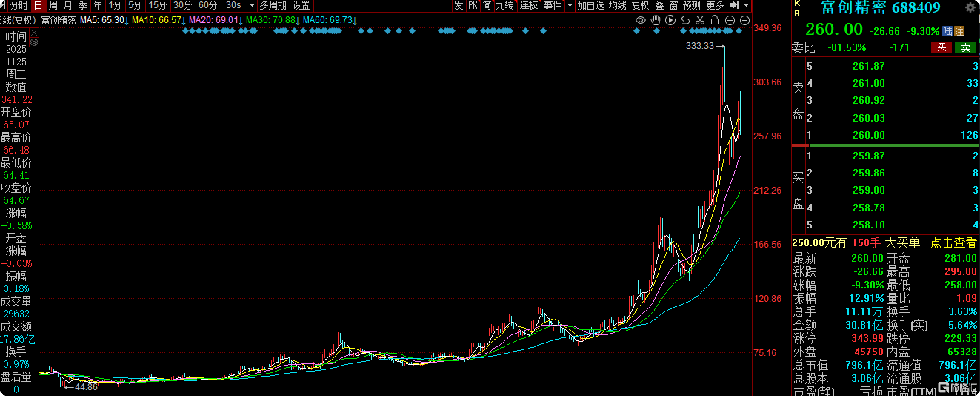The height and width of the screenshot is (396, 980).
Task: Click the 333.33 peak price label
Action: 700,46
